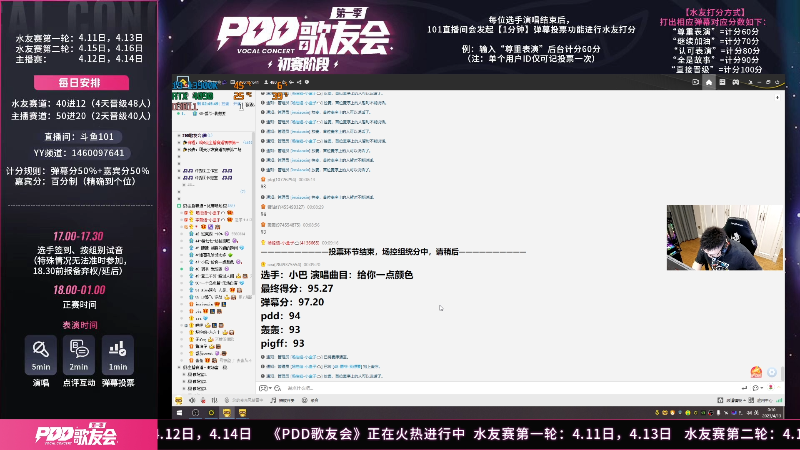
Task: Click the enter/send arrow icon at input right
Action: tap(744, 388)
